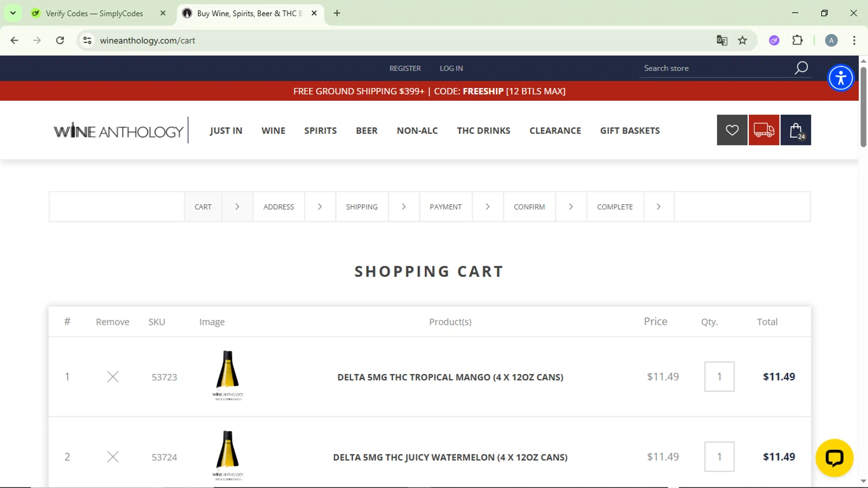The image size is (868, 488).
Task: Click the chevron after CART step
Action: [x=237, y=207]
